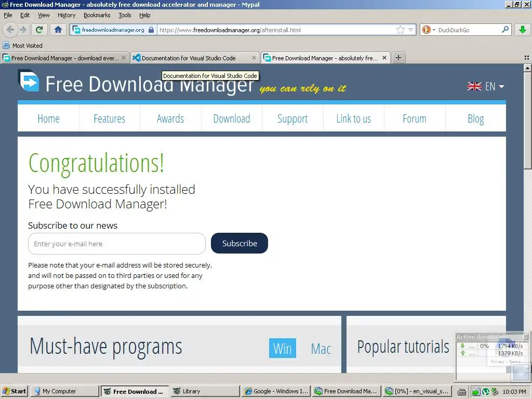Click the green download arrow in Active downloads

click(x=462, y=346)
